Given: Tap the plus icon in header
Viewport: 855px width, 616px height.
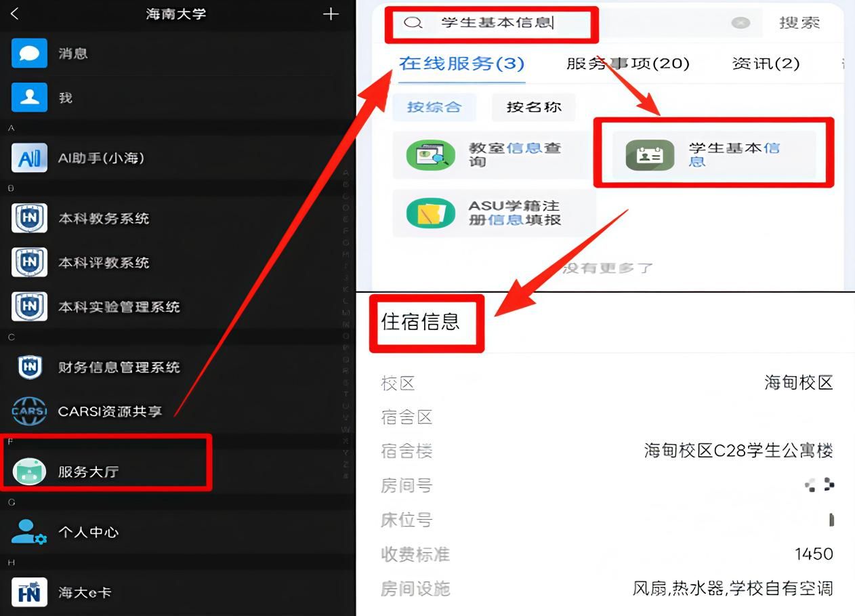Looking at the screenshot, I should [x=331, y=14].
